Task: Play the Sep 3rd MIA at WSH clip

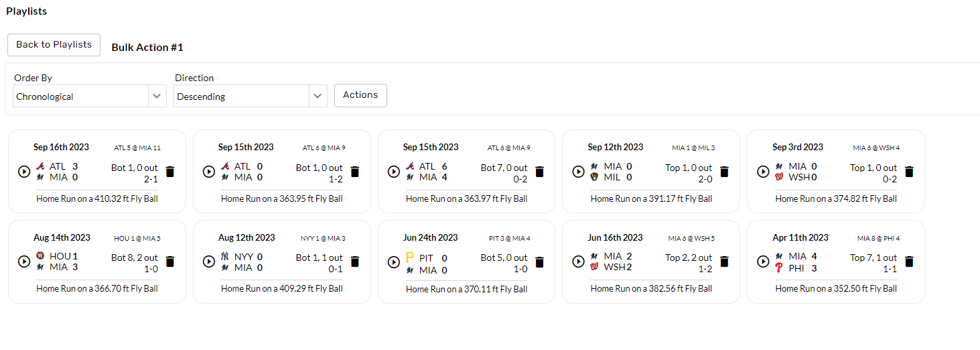Action: [763, 172]
